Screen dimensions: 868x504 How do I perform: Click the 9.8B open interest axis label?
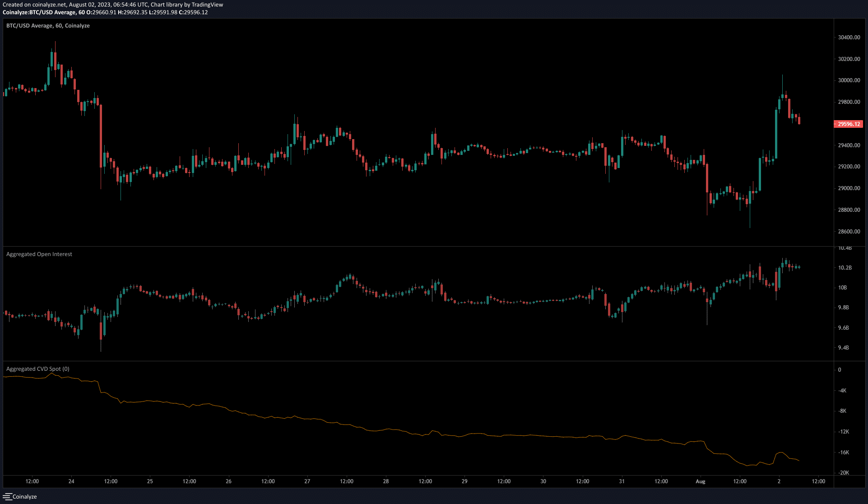coord(844,308)
